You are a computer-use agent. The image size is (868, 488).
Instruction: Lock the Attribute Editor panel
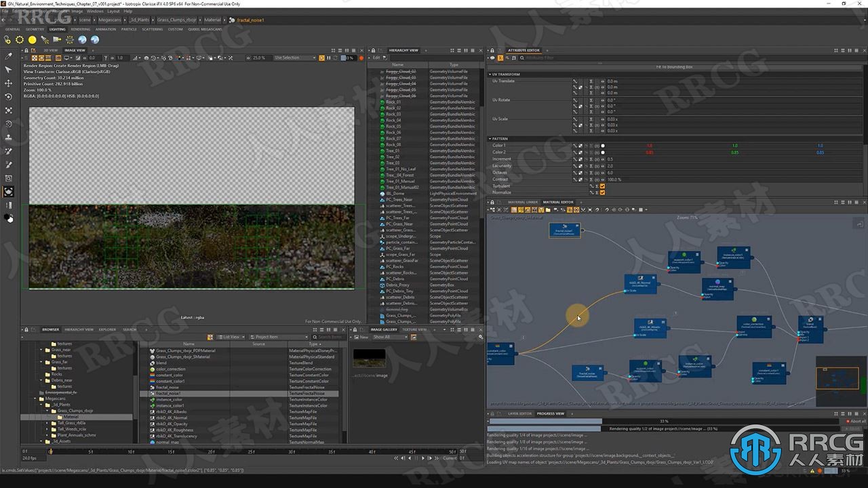click(x=492, y=50)
